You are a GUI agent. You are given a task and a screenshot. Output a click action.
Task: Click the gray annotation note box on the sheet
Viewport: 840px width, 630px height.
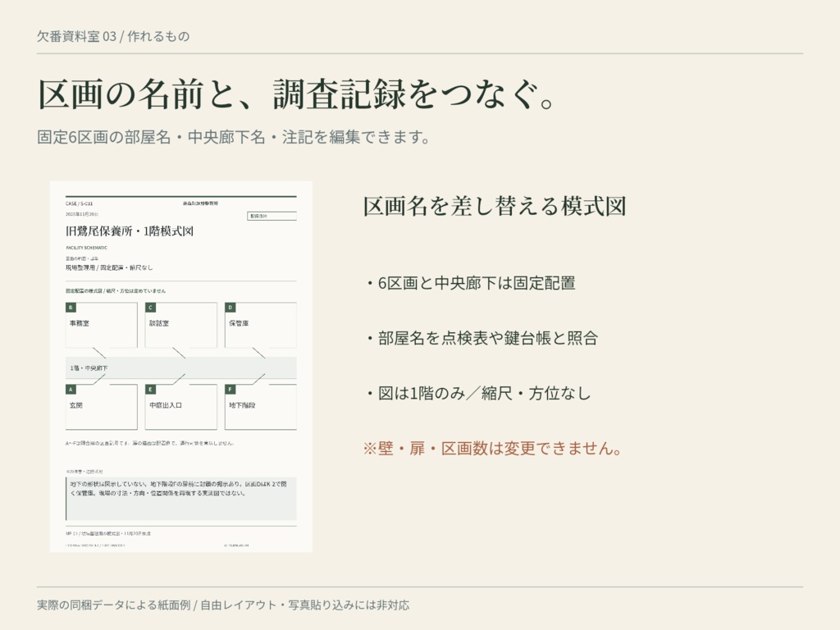coord(181,499)
